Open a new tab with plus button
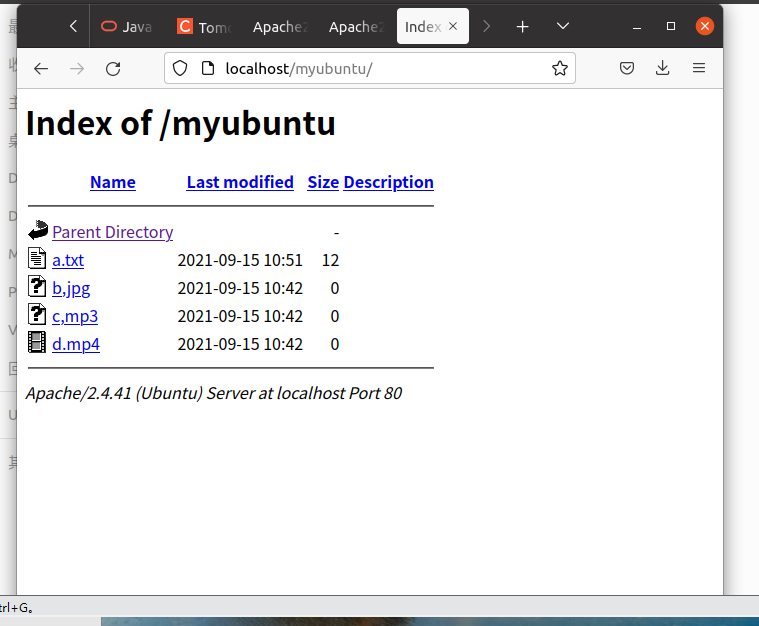 click(522, 27)
